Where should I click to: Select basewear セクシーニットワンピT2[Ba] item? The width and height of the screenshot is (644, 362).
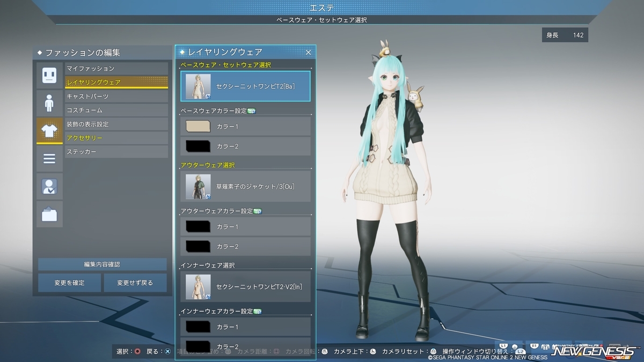pos(245,86)
